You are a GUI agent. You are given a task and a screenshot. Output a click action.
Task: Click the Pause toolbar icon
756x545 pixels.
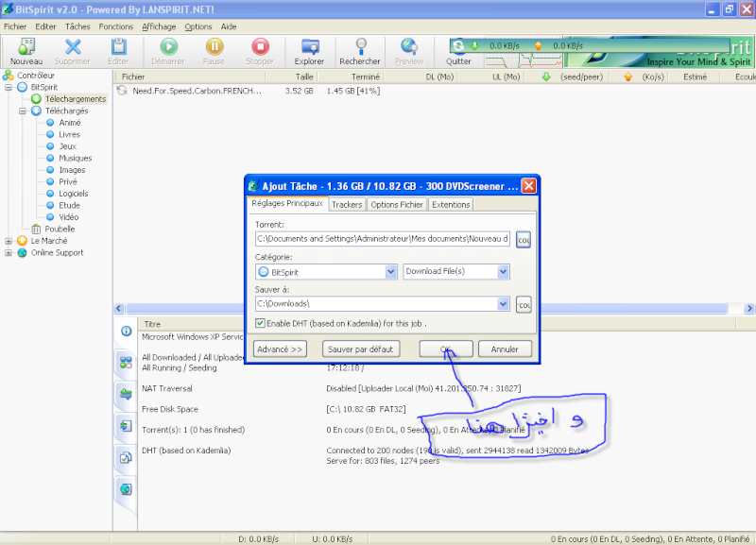coord(215,47)
